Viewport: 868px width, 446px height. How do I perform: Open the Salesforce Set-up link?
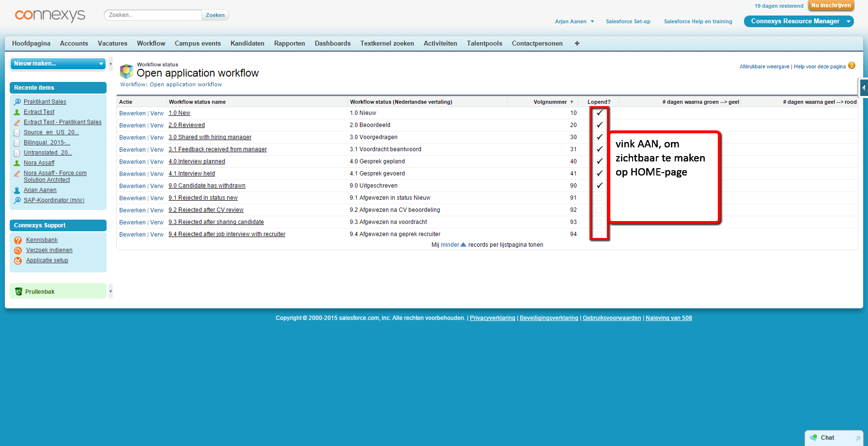click(628, 21)
